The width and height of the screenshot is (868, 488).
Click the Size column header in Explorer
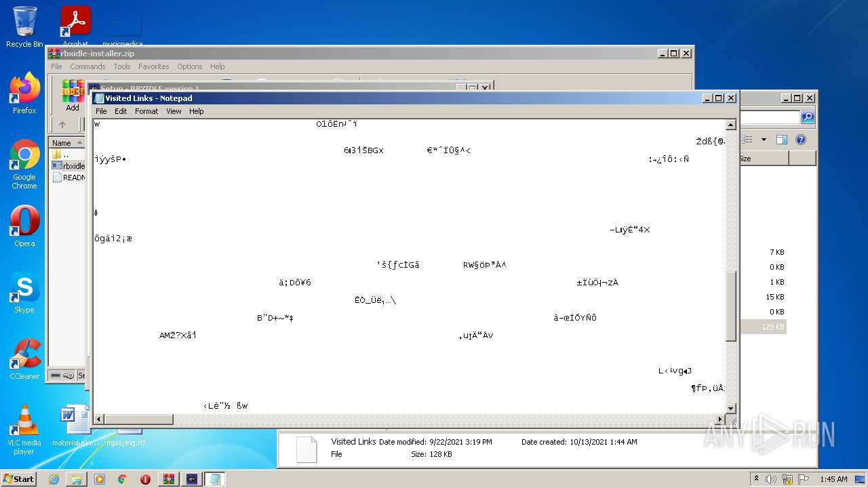[763, 159]
